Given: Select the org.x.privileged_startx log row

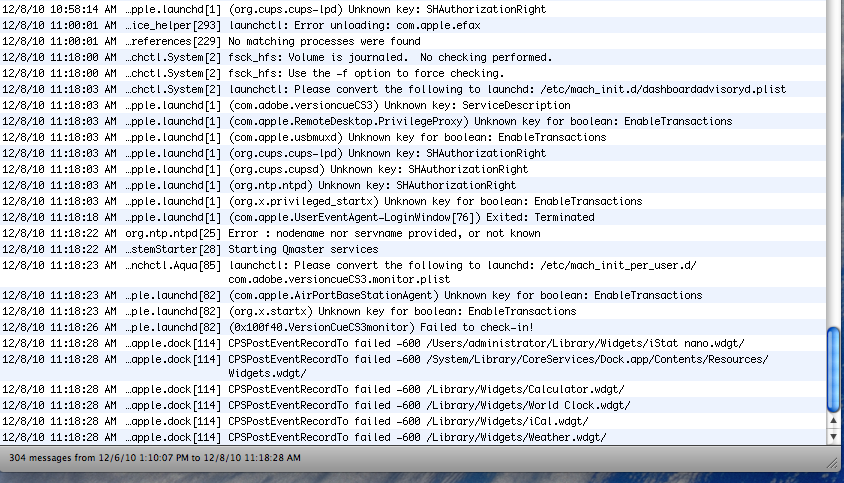Looking at the screenshot, I should (x=413, y=201).
